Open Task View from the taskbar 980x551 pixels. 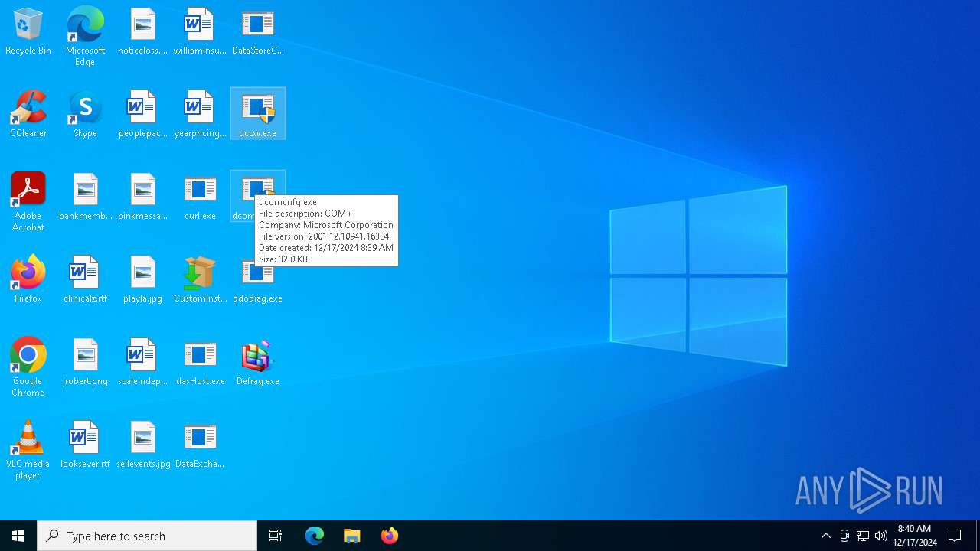tap(276, 536)
